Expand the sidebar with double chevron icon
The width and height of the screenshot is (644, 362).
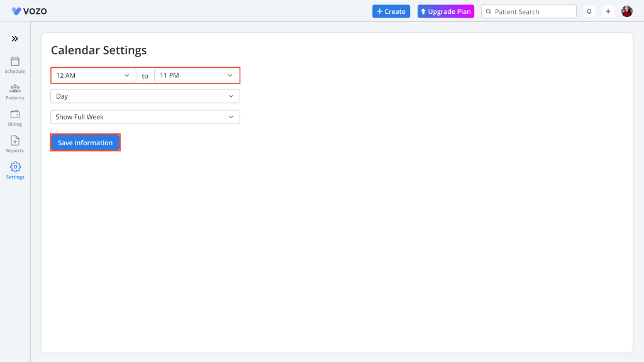click(x=15, y=38)
